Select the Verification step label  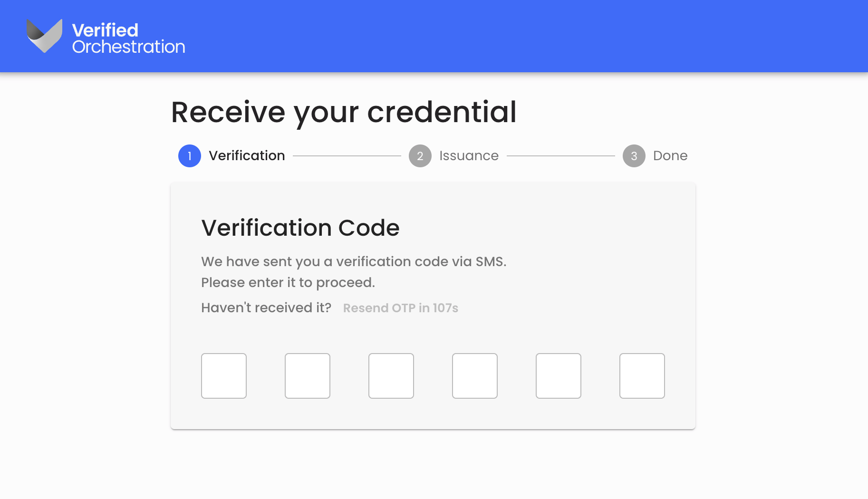[247, 155]
